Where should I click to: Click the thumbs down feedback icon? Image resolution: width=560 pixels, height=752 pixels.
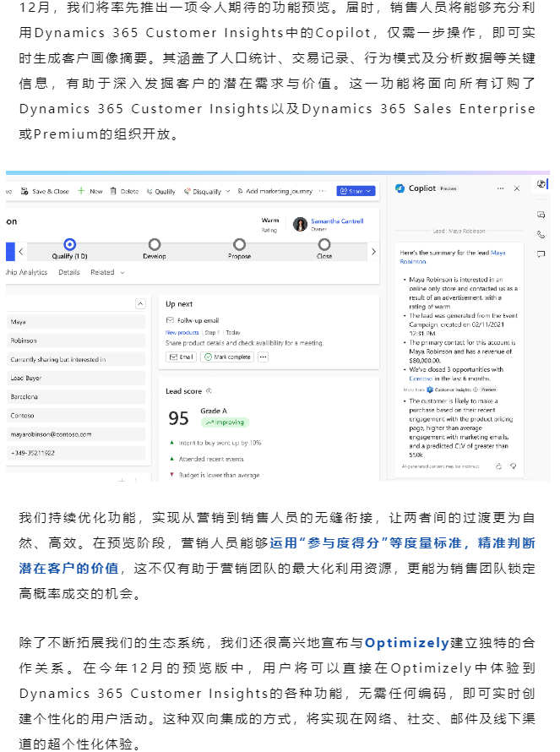click(x=513, y=466)
